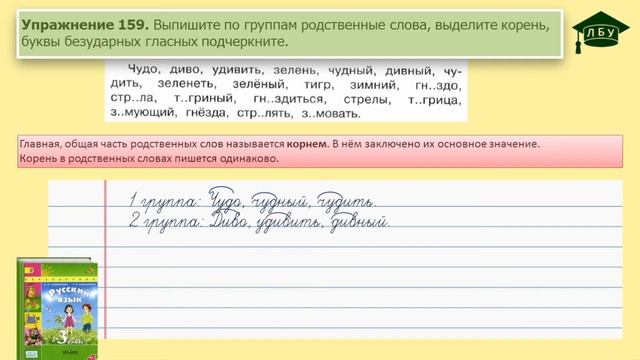This screenshot has height=360, width=640.
Task: Click the word 'зеленеть' in the exercise text
Action: click(187, 84)
